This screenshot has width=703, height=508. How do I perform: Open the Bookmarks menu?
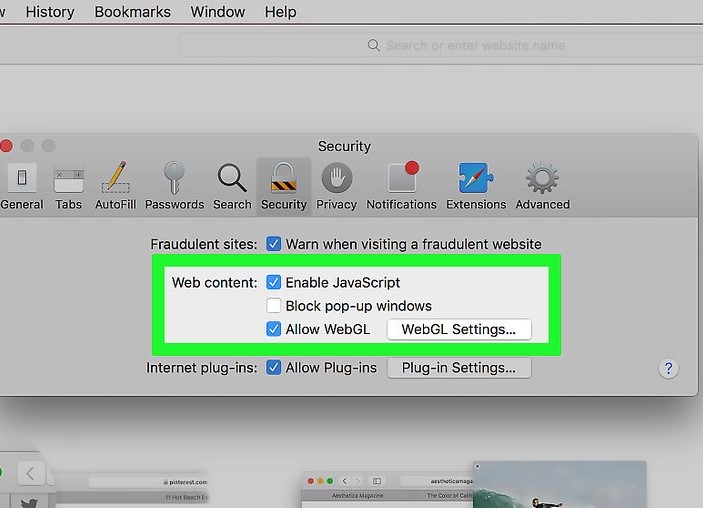[x=132, y=12]
